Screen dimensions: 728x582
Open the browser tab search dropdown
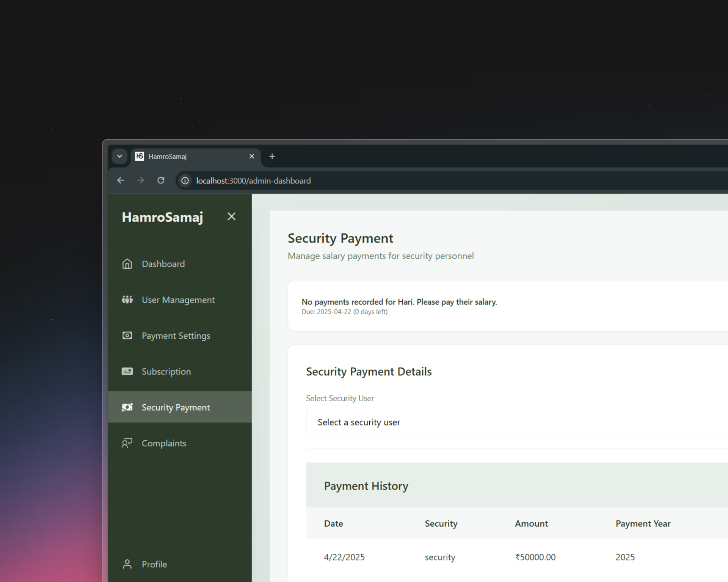(x=119, y=156)
